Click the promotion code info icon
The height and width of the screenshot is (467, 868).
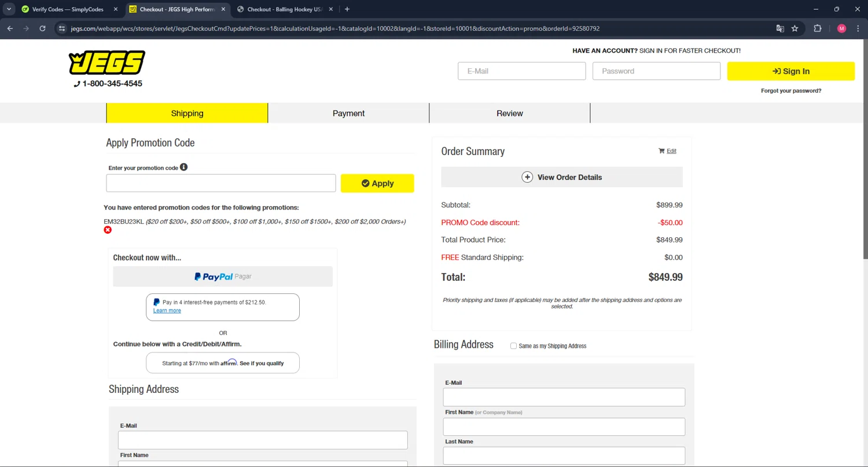point(183,167)
